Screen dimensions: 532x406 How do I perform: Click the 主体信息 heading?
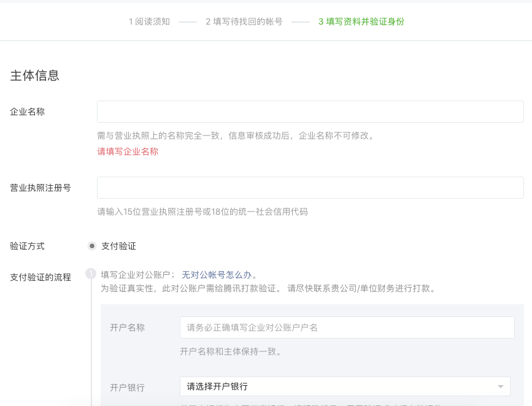click(x=34, y=75)
